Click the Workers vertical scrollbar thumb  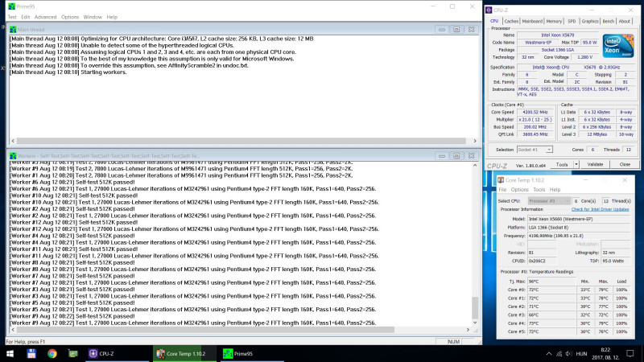pyautogui.click(x=475, y=307)
